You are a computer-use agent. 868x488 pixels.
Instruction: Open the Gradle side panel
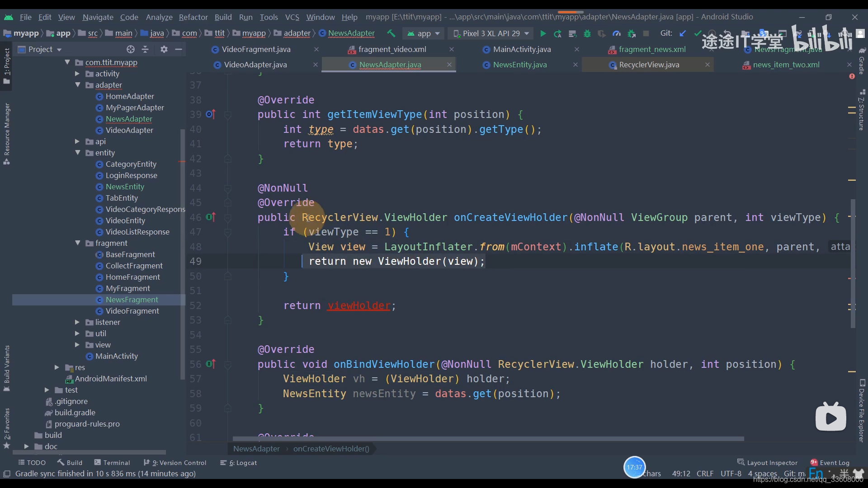tap(862, 61)
